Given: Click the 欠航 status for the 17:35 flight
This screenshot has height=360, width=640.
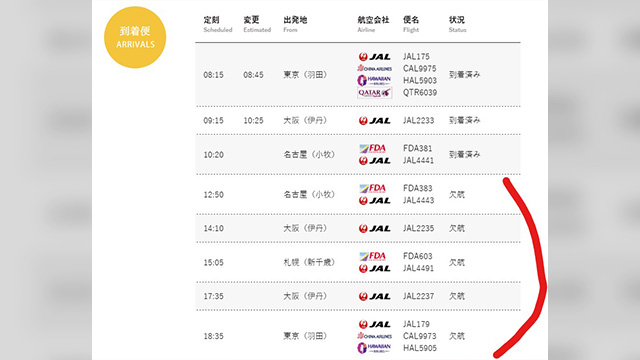Looking at the screenshot, I should 457,296.
